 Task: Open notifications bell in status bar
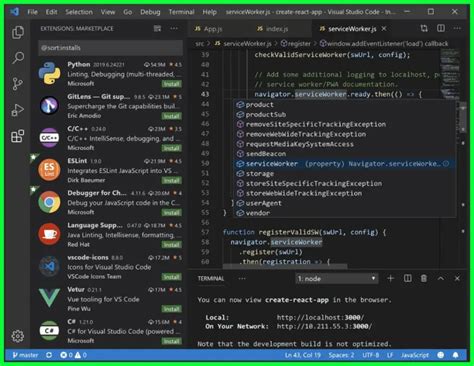coord(455,355)
